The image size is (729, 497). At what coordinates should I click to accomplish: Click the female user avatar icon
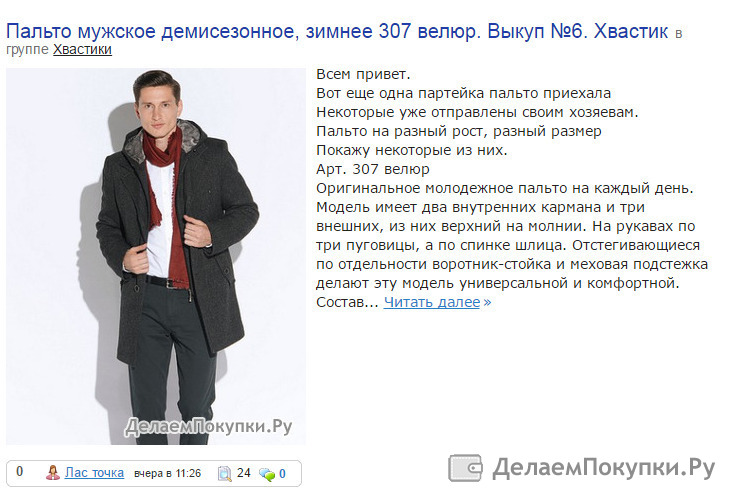53,473
